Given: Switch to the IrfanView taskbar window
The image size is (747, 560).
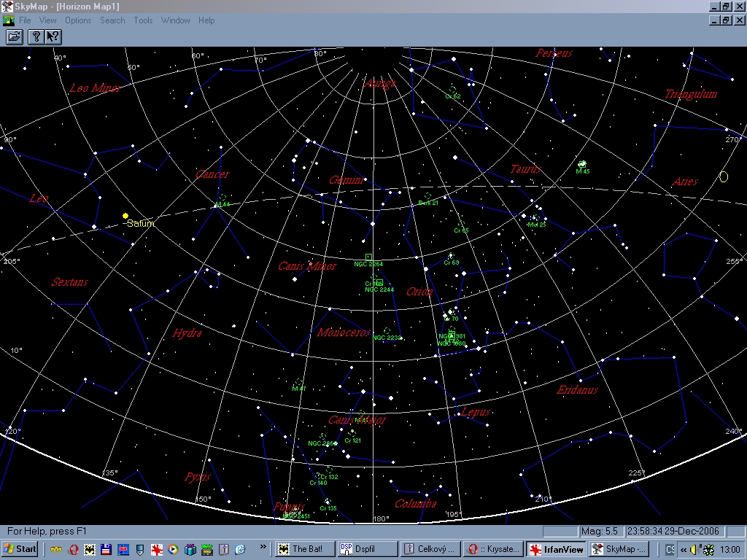Looking at the screenshot, I should pos(557,550).
